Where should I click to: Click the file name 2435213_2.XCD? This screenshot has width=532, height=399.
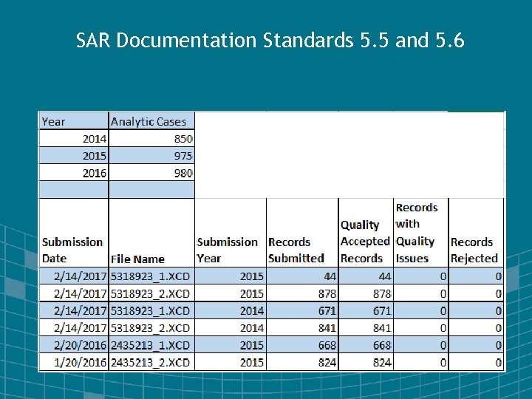(x=151, y=362)
